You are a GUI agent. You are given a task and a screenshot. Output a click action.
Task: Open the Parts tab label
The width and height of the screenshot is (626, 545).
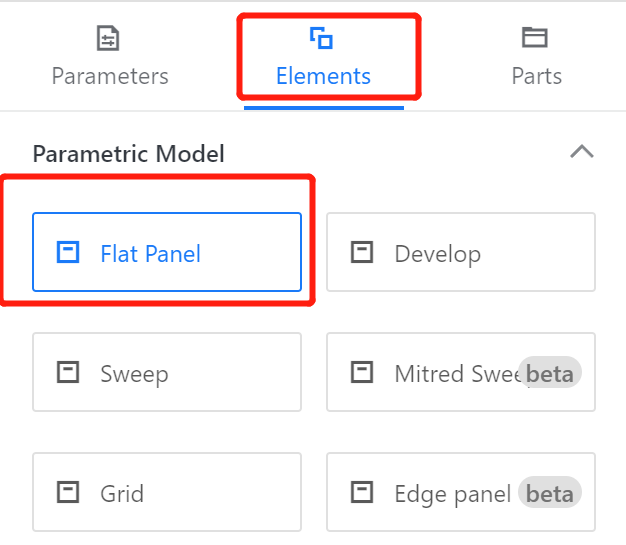(536, 76)
